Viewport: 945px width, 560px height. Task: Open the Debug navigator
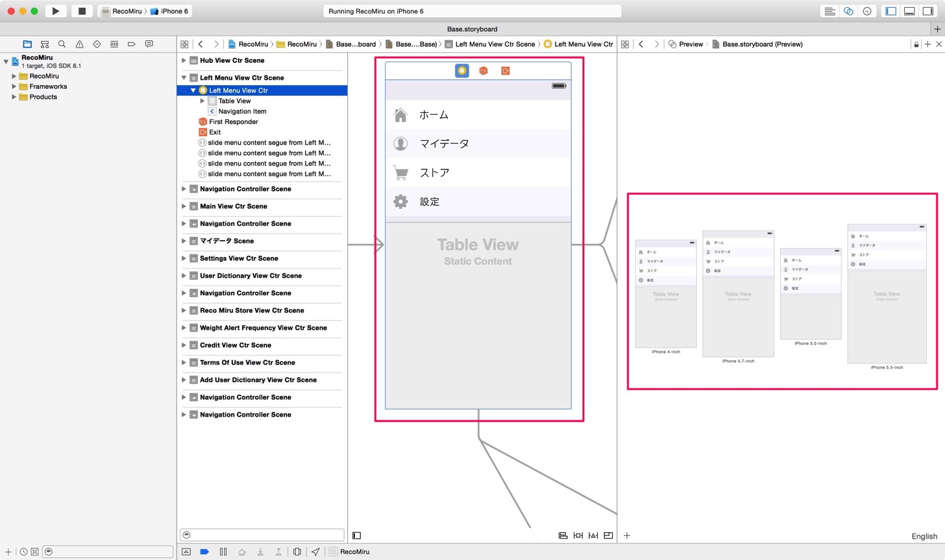pos(114,44)
